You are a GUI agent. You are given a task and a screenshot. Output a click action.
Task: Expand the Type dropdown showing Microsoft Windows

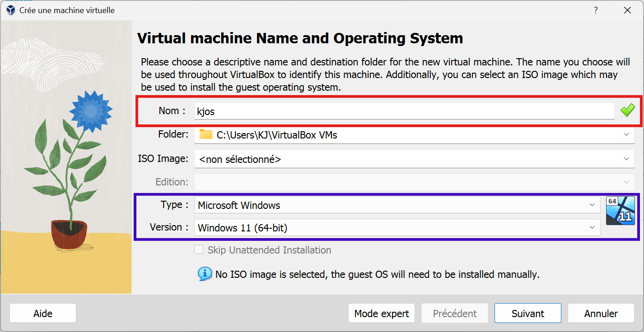click(x=397, y=205)
